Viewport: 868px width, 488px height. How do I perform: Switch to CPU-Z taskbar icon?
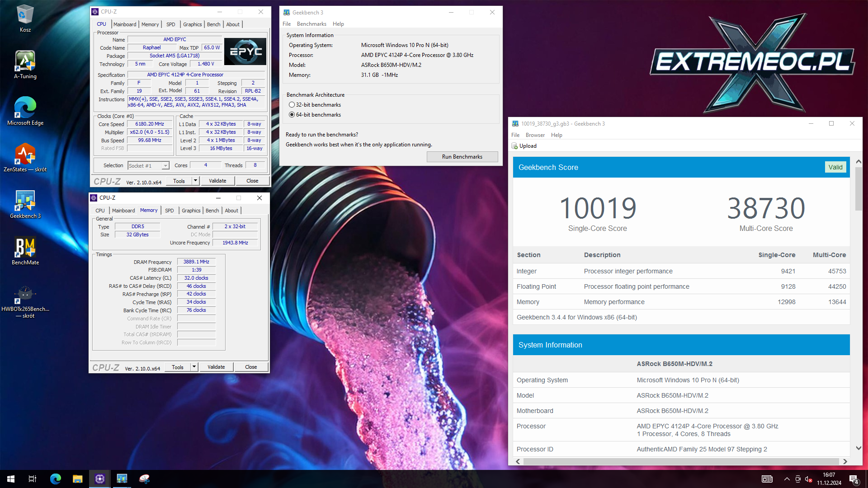pyautogui.click(x=100, y=479)
